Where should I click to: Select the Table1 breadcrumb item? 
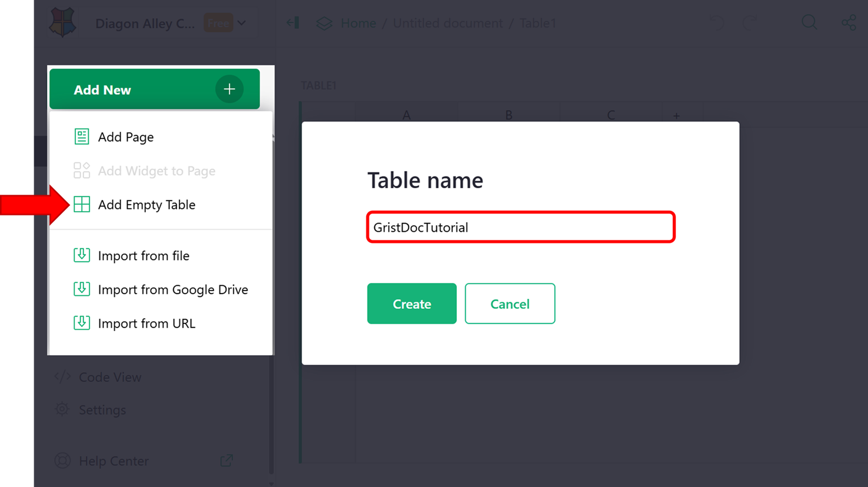coord(537,23)
